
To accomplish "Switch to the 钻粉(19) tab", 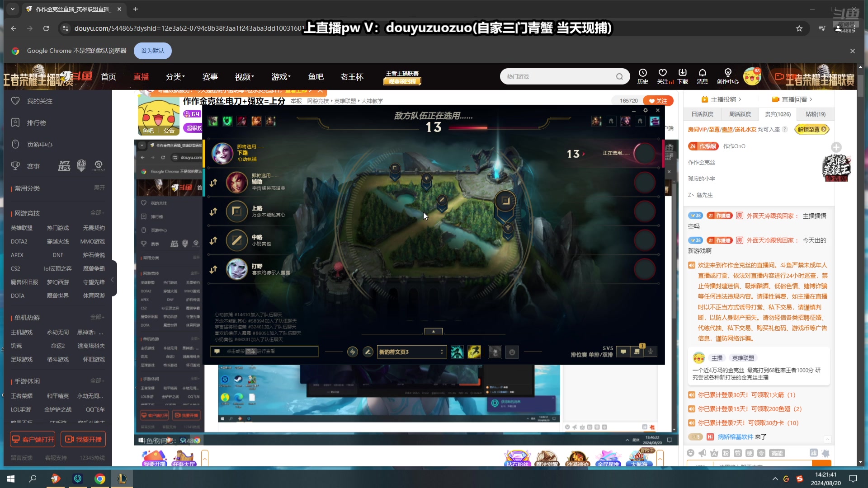I will pos(815,114).
